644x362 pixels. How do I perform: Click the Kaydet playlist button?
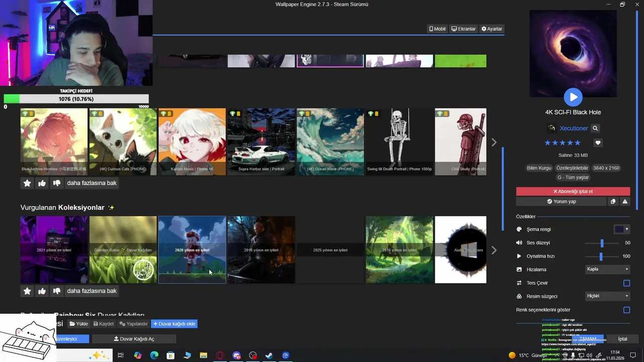[x=104, y=324]
